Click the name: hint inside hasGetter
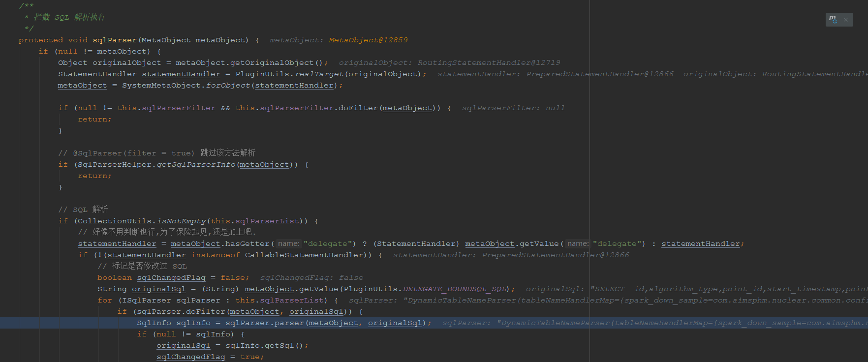 pos(288,244)
